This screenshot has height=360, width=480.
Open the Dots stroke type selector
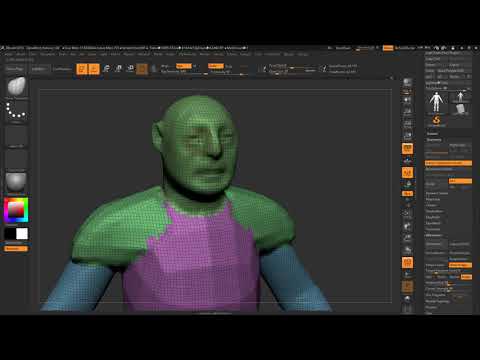click(x=16, y=111)
